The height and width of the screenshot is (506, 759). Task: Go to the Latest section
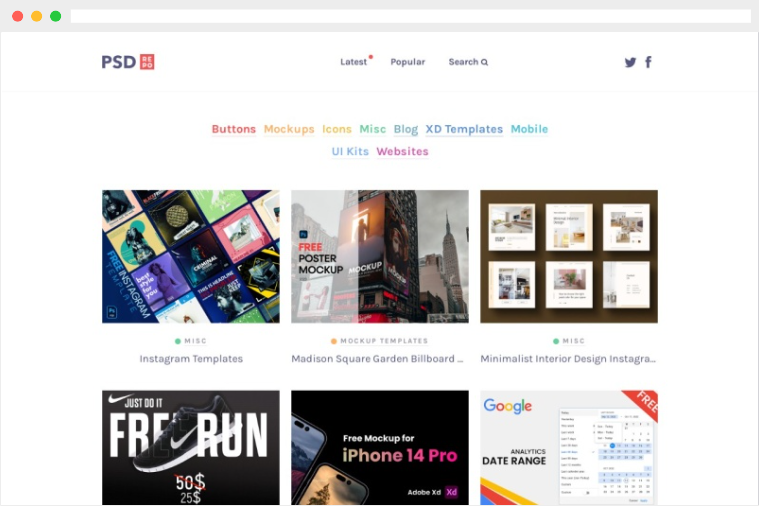click(354, 62)
